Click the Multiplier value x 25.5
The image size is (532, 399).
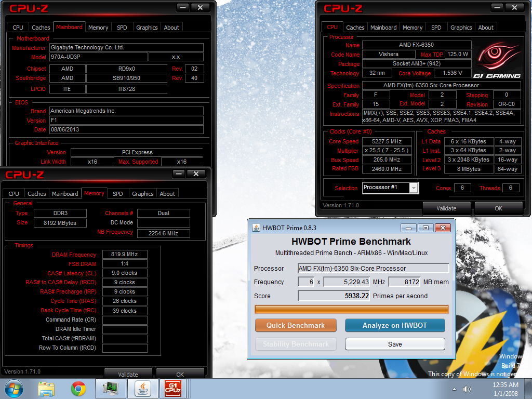click(387, 150)
